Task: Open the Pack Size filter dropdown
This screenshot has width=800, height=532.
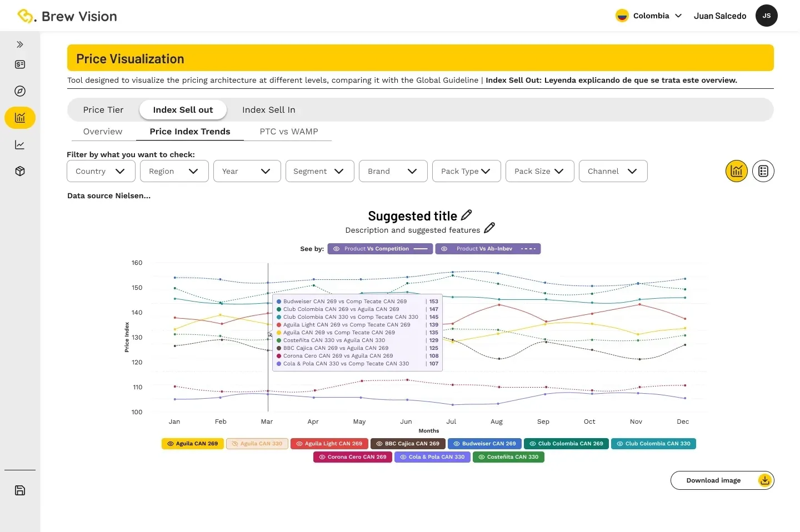Action: pyautogui.click(x=540, y=171)
